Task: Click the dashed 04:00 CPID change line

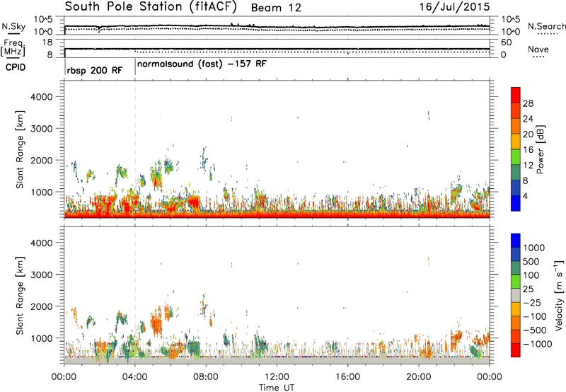Action: click(135, 150)
